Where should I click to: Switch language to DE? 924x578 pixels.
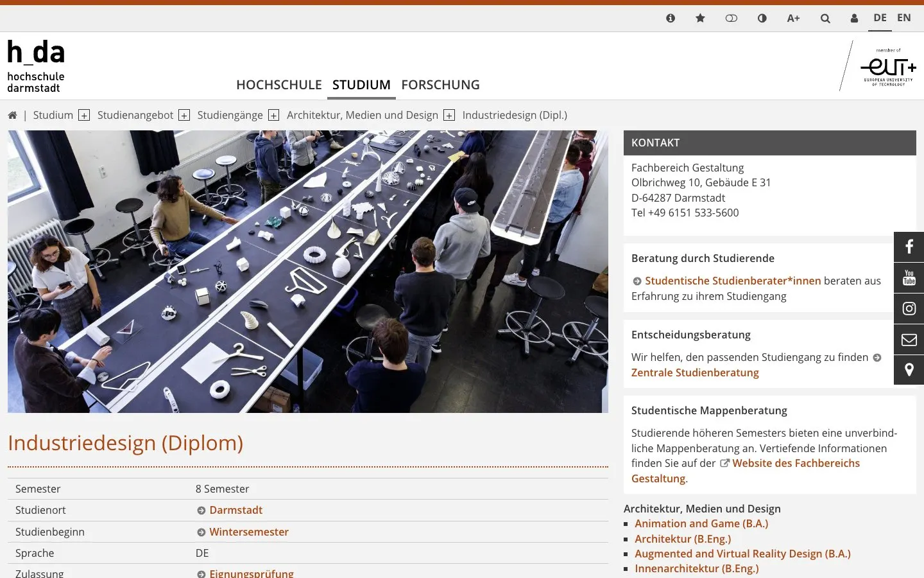click(x=880, y=18)
